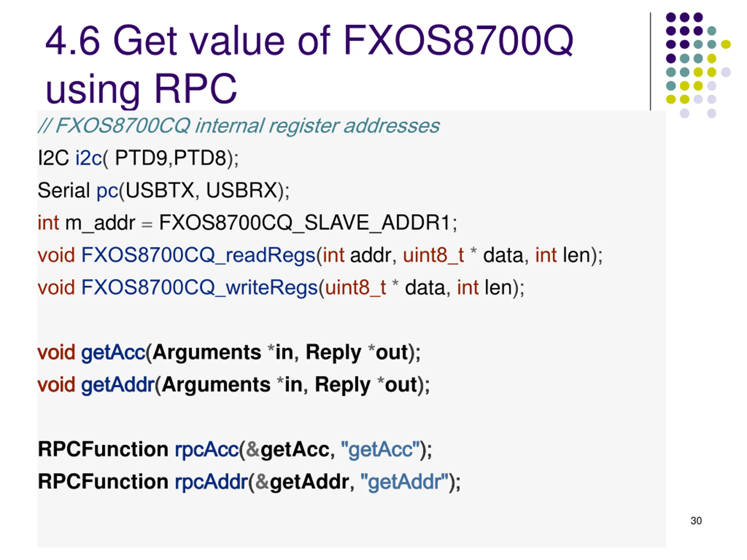
Task: Click the decorative colored dots graphic
Action: coord(698,65)
